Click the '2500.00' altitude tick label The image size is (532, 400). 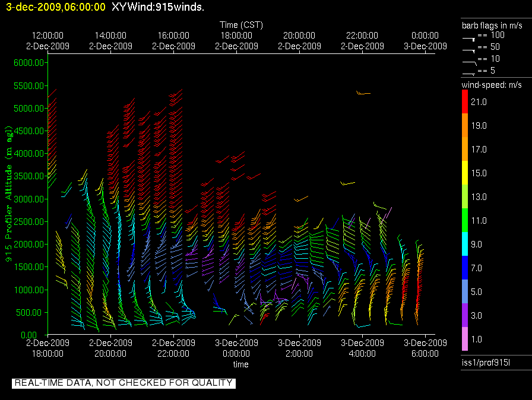29,222
